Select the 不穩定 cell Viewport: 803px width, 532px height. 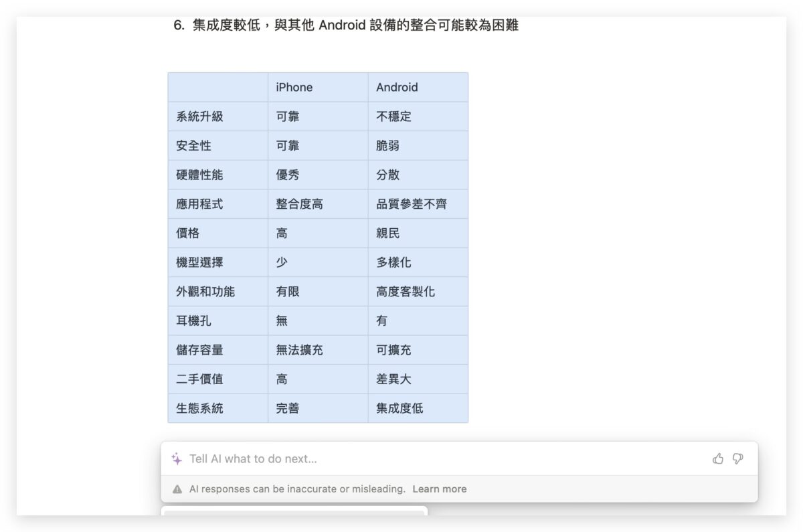[x=418, y=116]
